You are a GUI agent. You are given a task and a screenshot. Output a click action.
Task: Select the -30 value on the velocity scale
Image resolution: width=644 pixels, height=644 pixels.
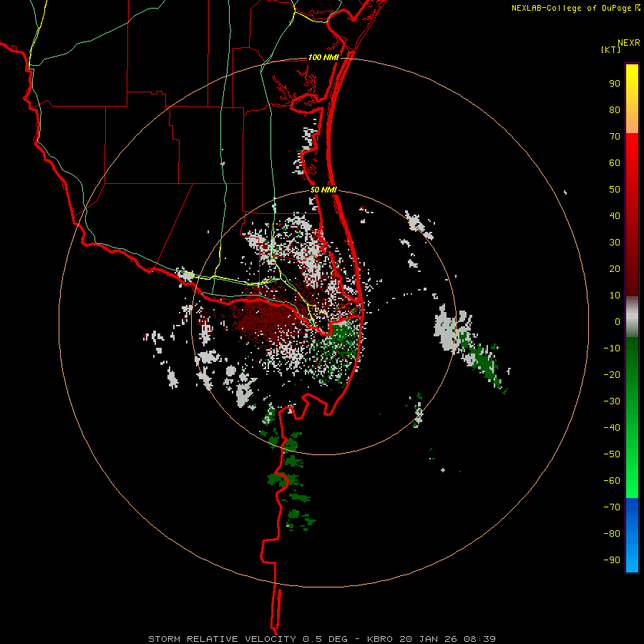[x=612, y=401]
